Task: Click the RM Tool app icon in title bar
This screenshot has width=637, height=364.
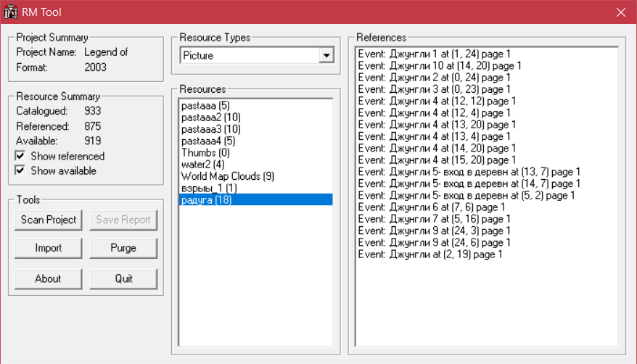Action: coord(11,12)
